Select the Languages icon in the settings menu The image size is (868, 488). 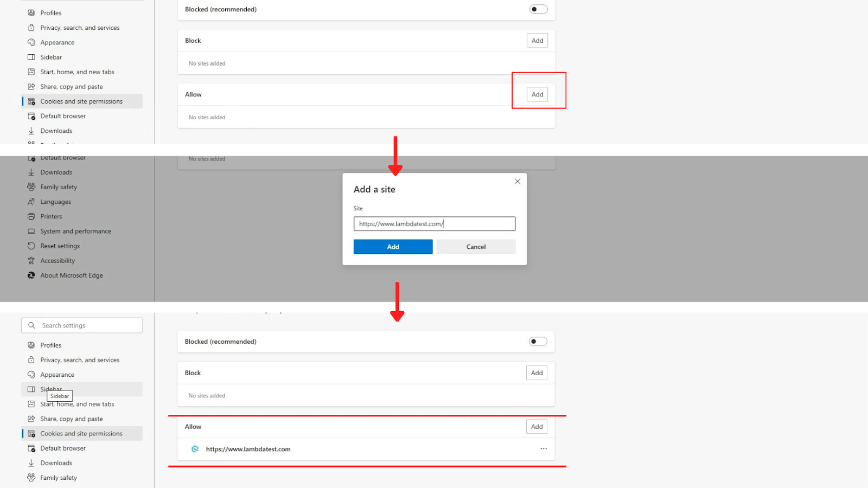tap(31, 202)
